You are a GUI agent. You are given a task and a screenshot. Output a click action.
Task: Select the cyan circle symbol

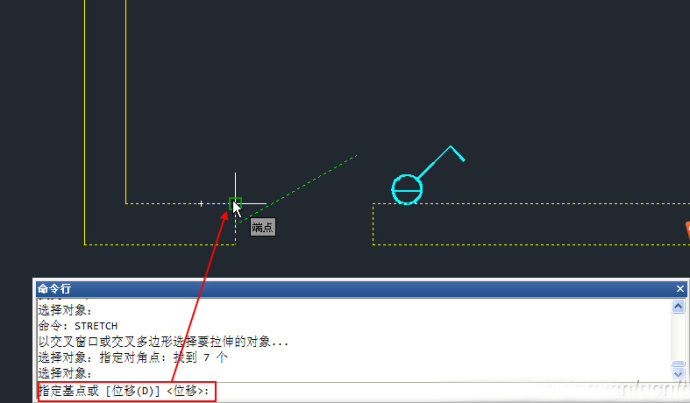[x=407, y=189]
